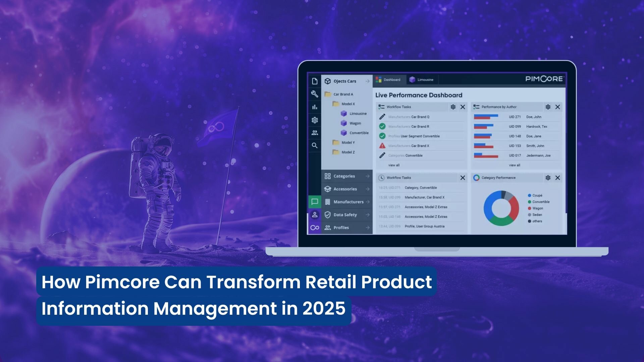Open the bar chart Reports sidebar icon
The height and width of the screenshot is (362, 644).
tap(315, 107)
